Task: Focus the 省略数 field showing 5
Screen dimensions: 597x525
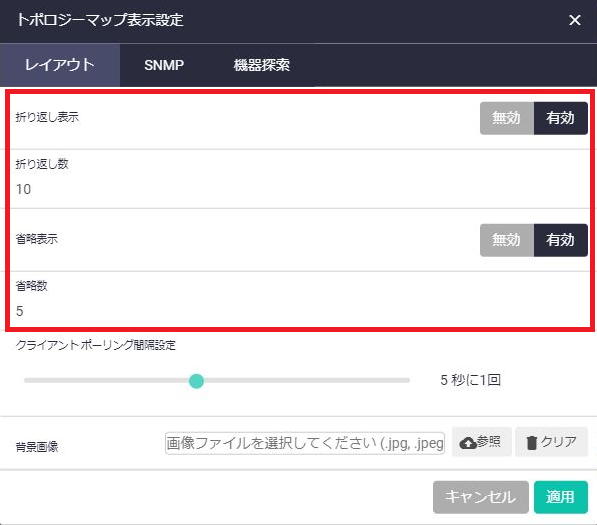Action: pos(300,311)
